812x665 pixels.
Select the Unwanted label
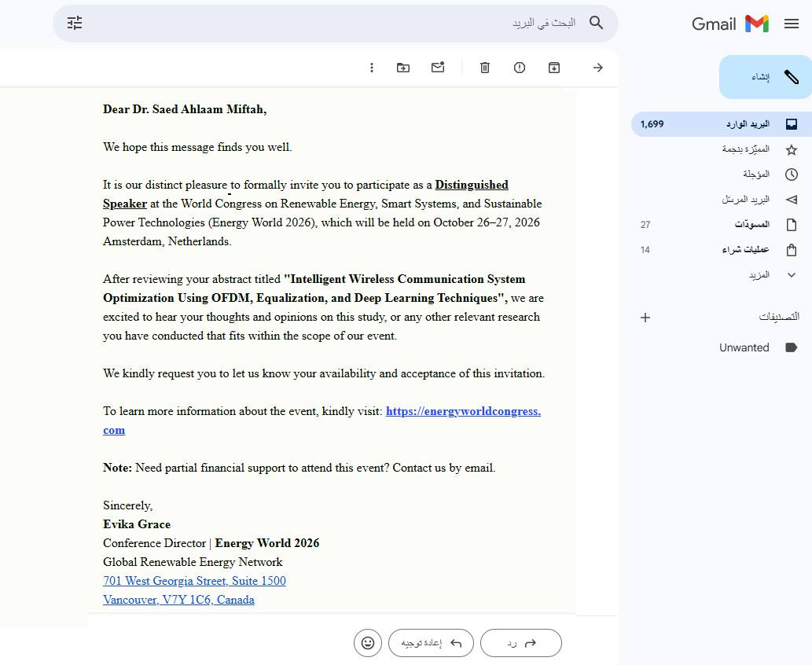tap(744, 347)
